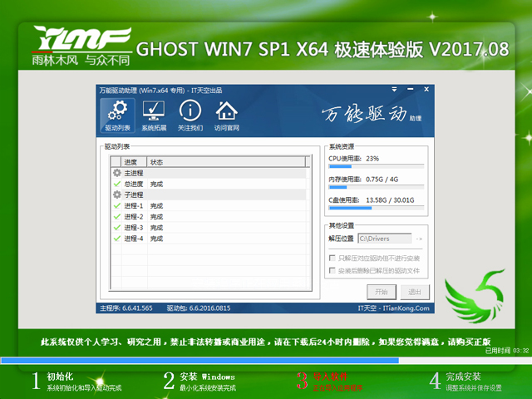The height and width of the screenshot is (399, 532).
Task: Click the 万能驱动 助理 brand logo text
Action: [372, 114]
